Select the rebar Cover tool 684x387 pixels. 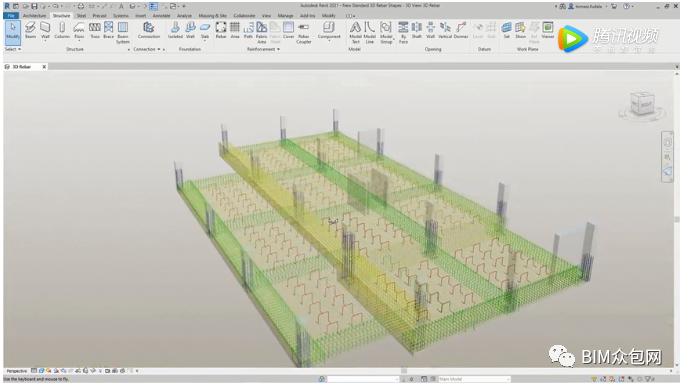(288, 31)
